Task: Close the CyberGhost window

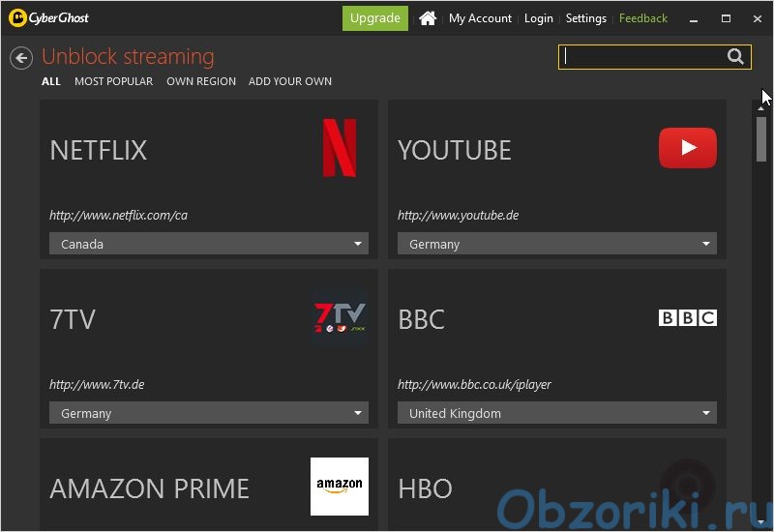Action: pyautogui.click(x=758, y=18)
